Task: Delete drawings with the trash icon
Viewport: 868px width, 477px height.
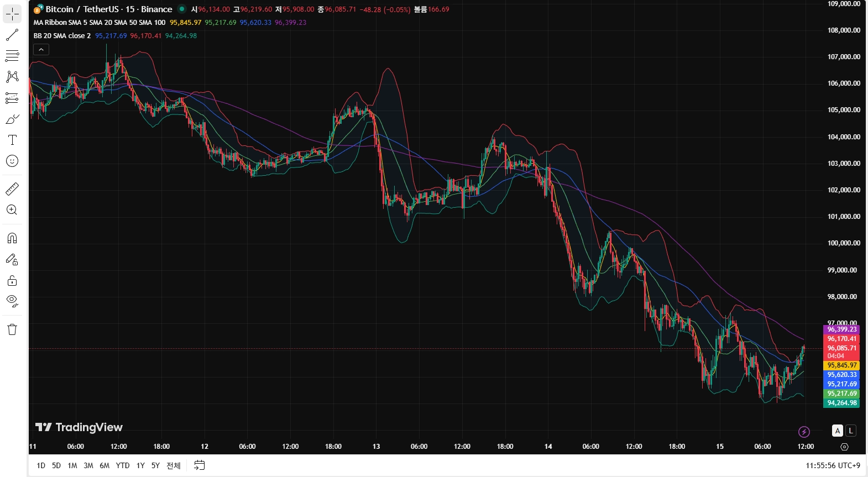Action: (x=12, y=330)
